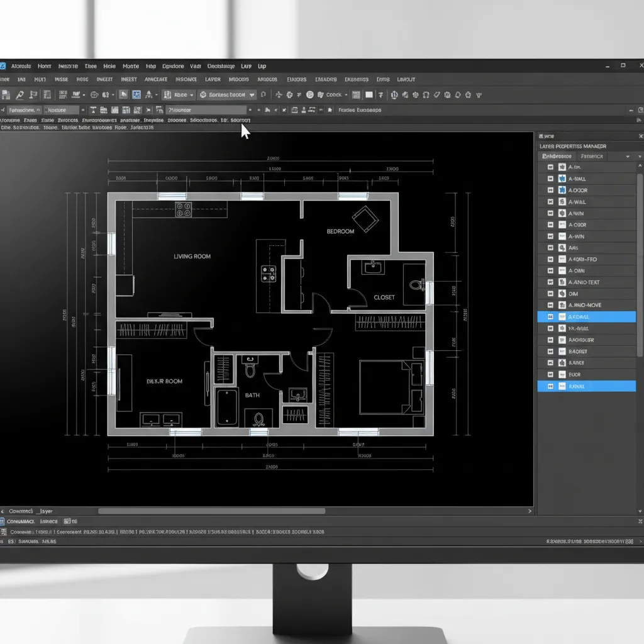Screen dimensions: 644x644
Task: Select the Match Properties brush icon
Action: 21,94
